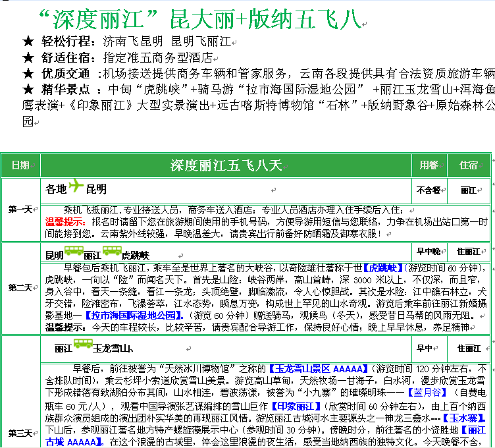Click the 第二天 date cell
Image resolution: width=495 pixels, height=448 pixels.
tap(20, 288)
